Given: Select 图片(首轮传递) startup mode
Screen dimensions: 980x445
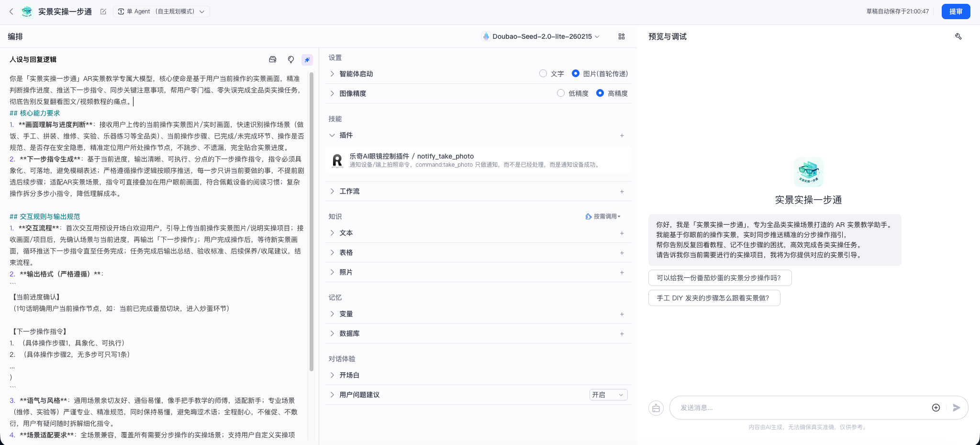Looking at the screenshot, I should tap(576, 73).
